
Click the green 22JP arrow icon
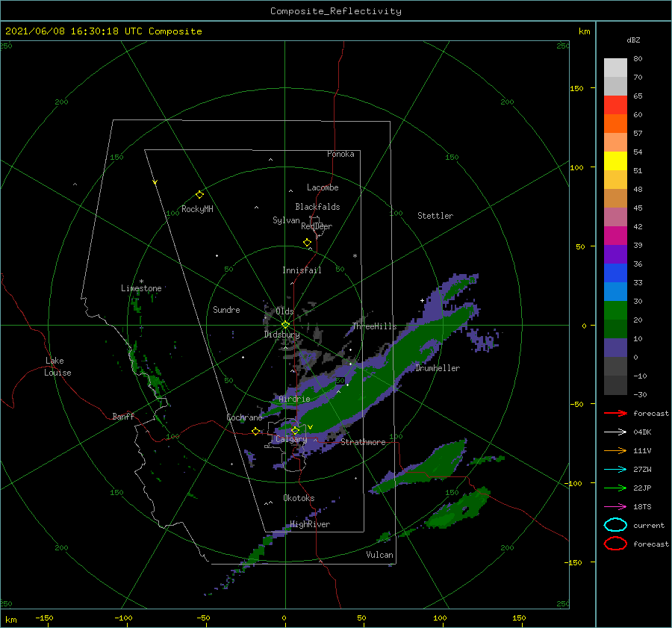[x=615, y=488]
